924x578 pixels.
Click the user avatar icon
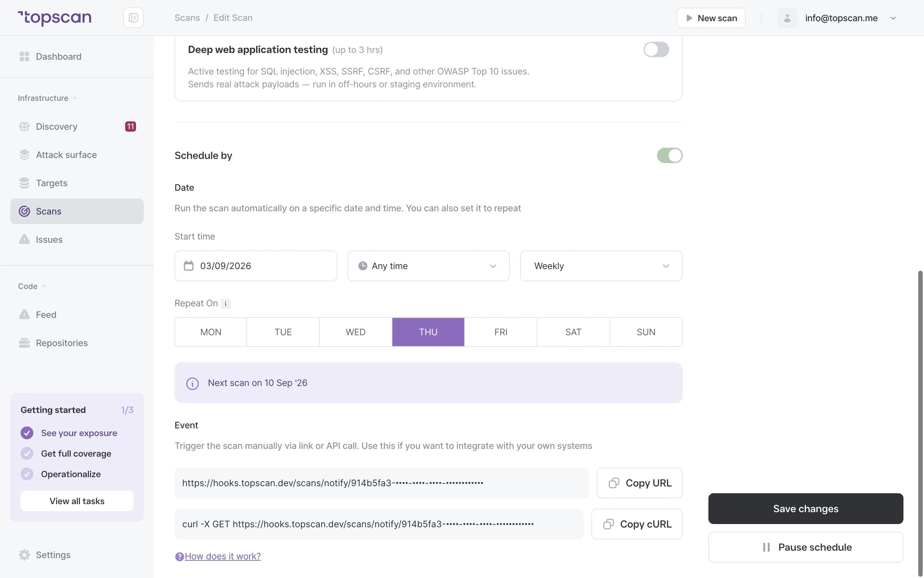[787, 18]
